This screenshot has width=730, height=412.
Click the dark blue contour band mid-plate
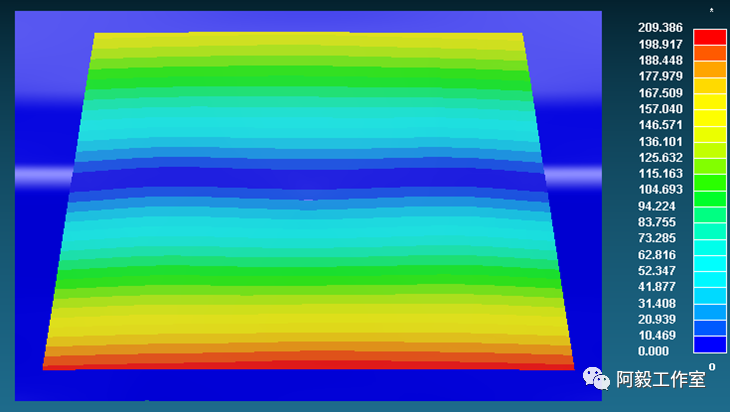pyautogui.click(x=307, y=179)
